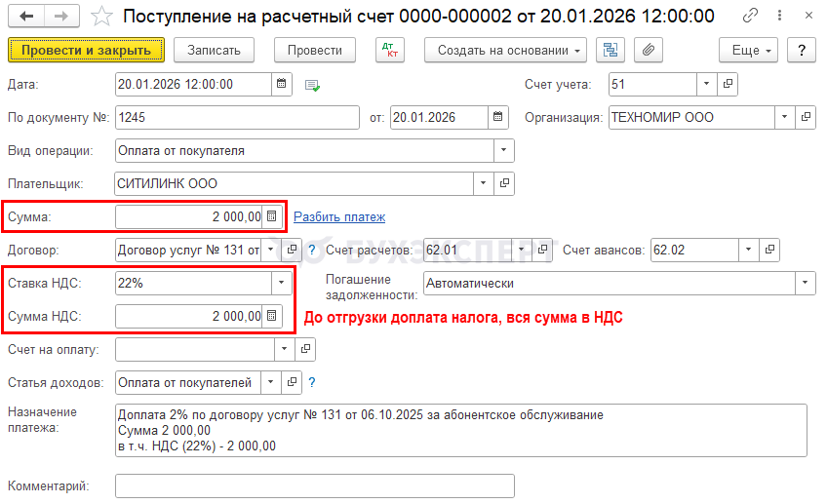Image resolution: width=827 pixels, height=504 pixels.
Task: Go forward with the right arrow
Action: pyautogui.click(x=61, y=16)
